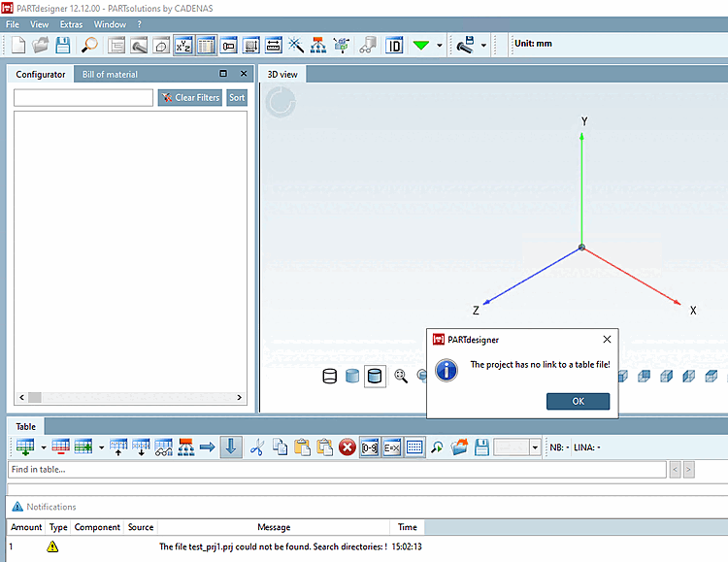Click the Find in table field

337,470
